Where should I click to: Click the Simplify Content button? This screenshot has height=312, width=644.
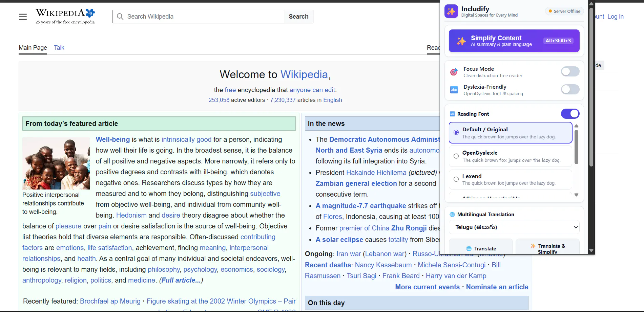click(514, 41)
